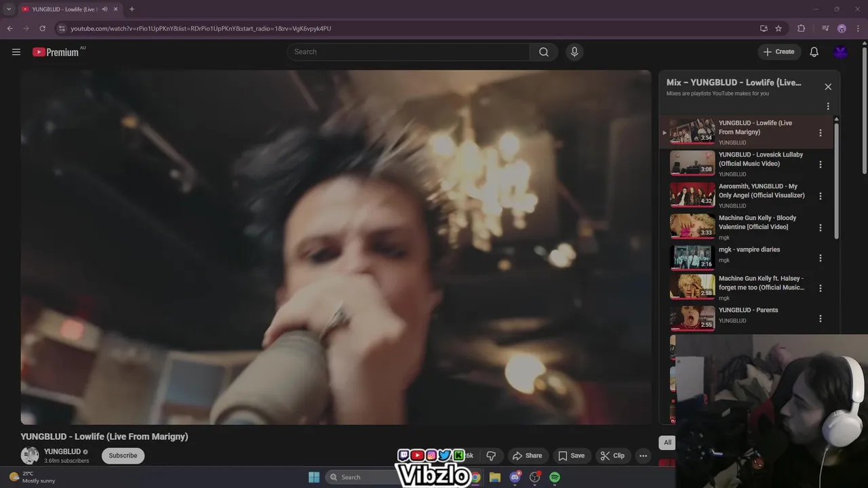Open a new browser tab

click(x=132, y=9)
